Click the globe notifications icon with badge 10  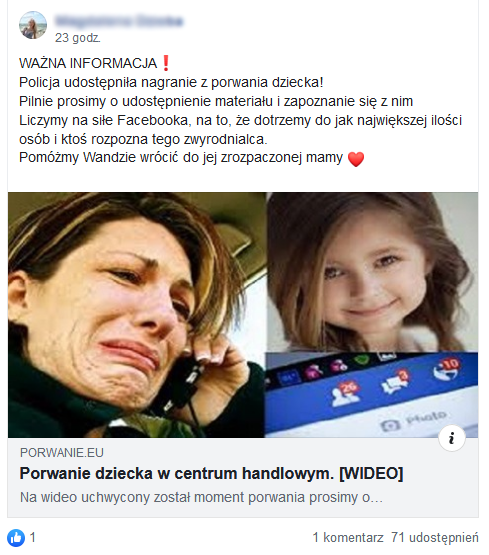[447, 369]
